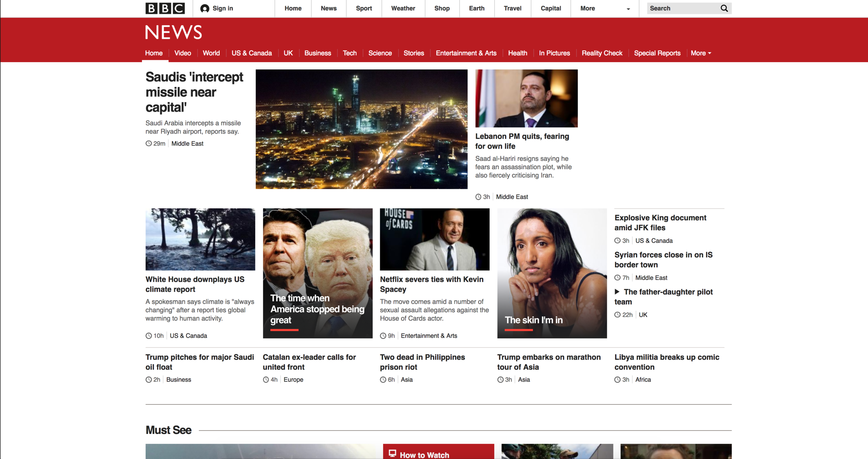Click the How to Watch button

438,451
